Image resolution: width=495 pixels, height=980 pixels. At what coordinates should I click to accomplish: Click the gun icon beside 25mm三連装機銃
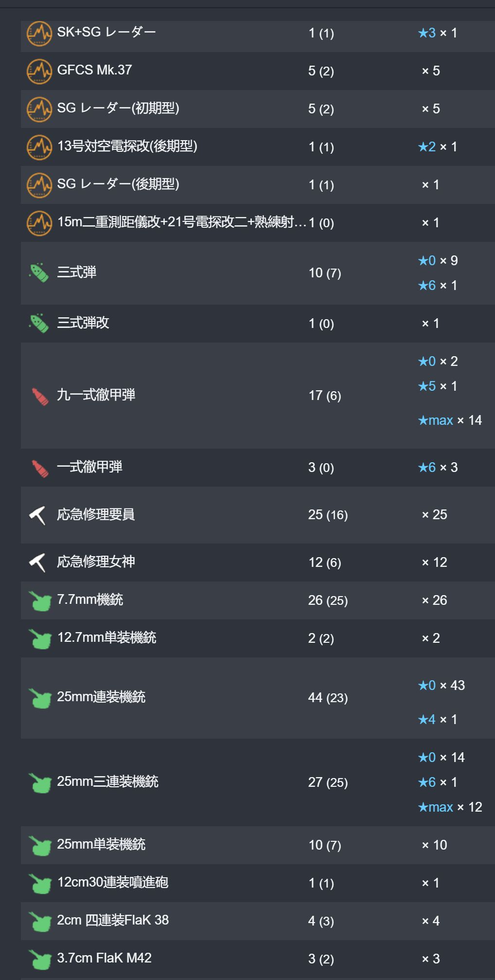pyautogui.click(x=40, y=783)
